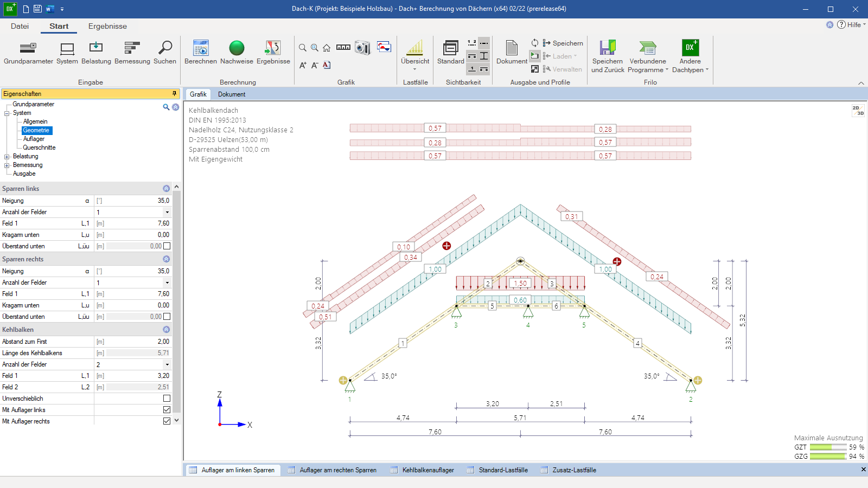The height and width of the screenshot is (488, 868).
Task: Click the save icon in the title bar
Action: point(37,9)
